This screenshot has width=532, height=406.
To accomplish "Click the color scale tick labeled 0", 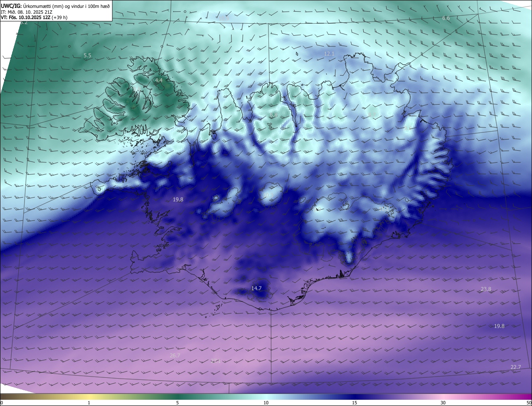I will click(2, 403).
